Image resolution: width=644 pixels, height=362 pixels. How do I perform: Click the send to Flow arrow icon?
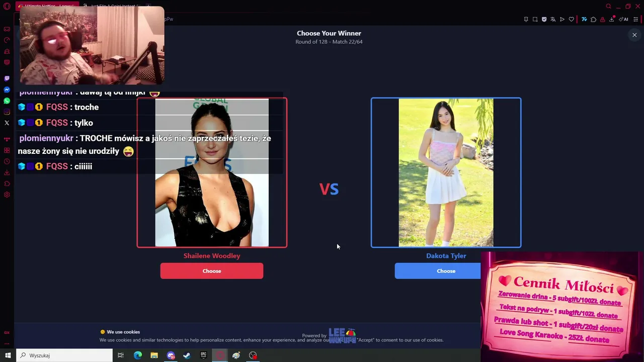coord(562,19)
